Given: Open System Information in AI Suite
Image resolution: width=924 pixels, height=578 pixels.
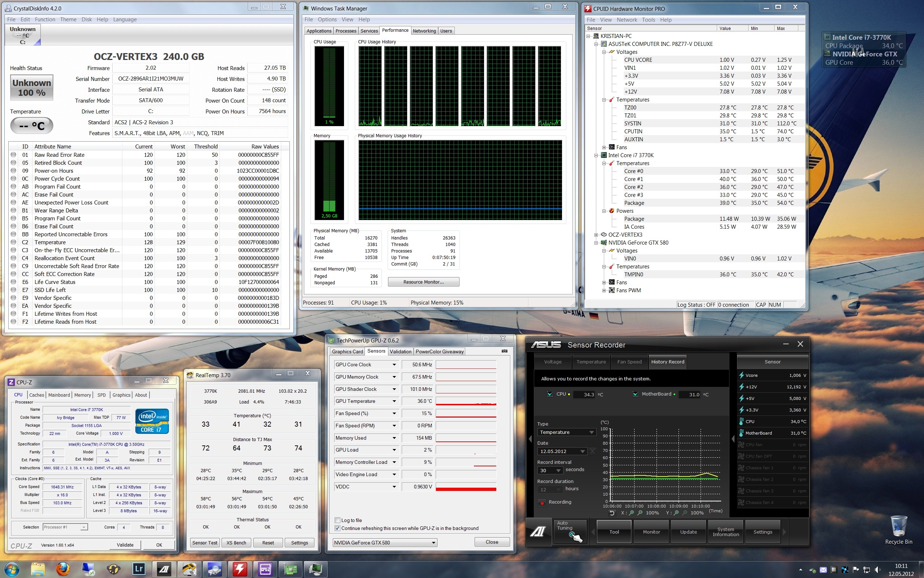Looking at the screenshot, I should pos(725,532).
